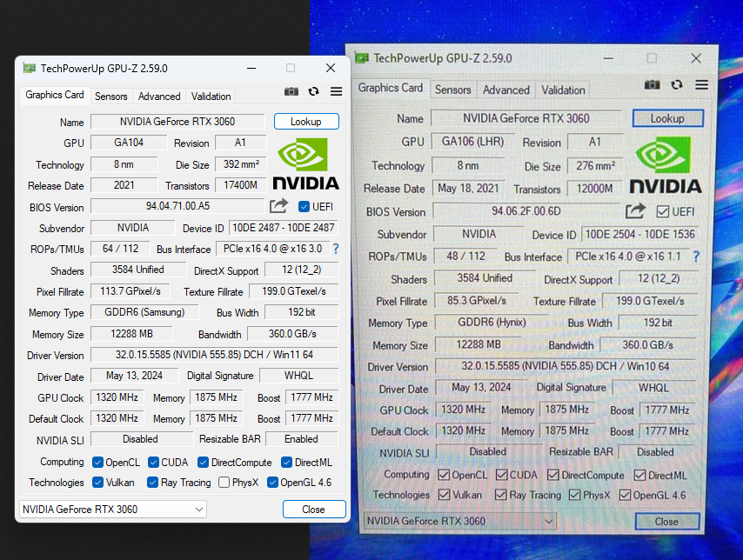
Task: Switch to the Advanced tab in left window
Action: coord(159,97)
